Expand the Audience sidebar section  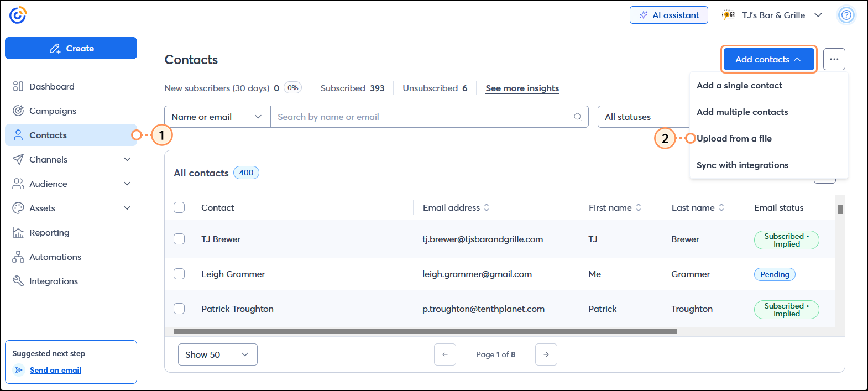coord(127,184)
